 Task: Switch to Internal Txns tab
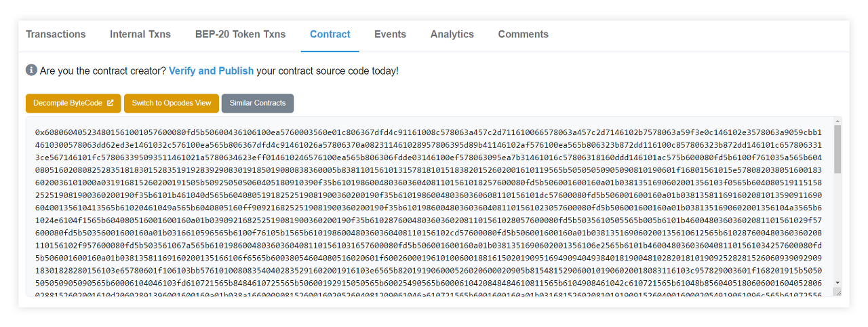coord(140,35)
